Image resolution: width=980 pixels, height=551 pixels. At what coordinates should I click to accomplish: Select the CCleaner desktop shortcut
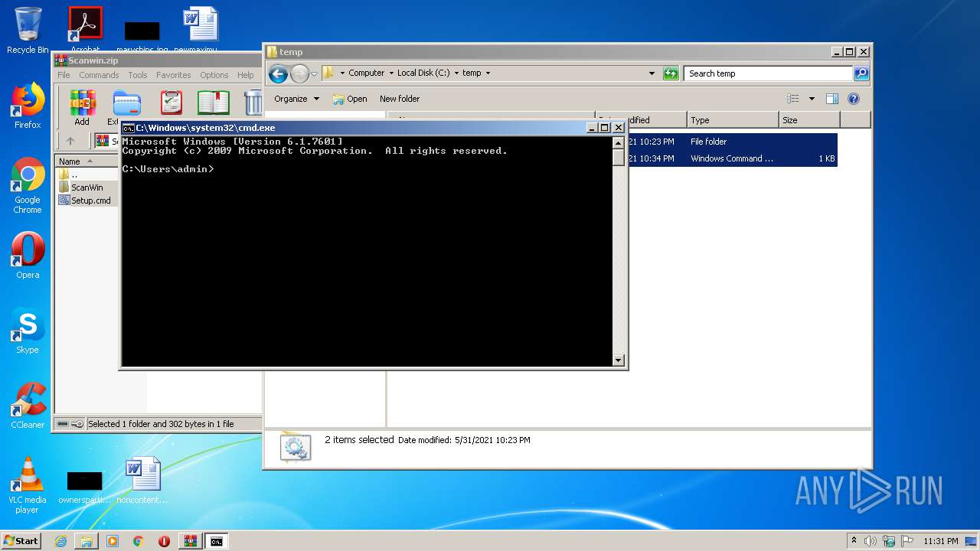(x=28, y=406)
